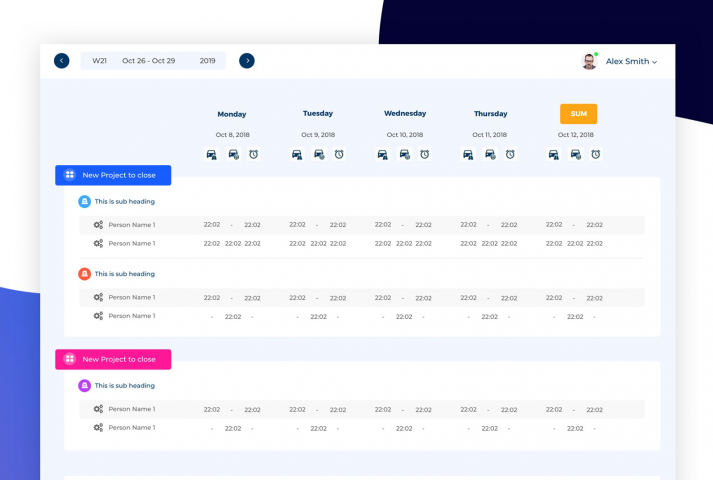Screen dimensions: 713x480
Task: Select the Monday column header
Action: coord(232,114)
